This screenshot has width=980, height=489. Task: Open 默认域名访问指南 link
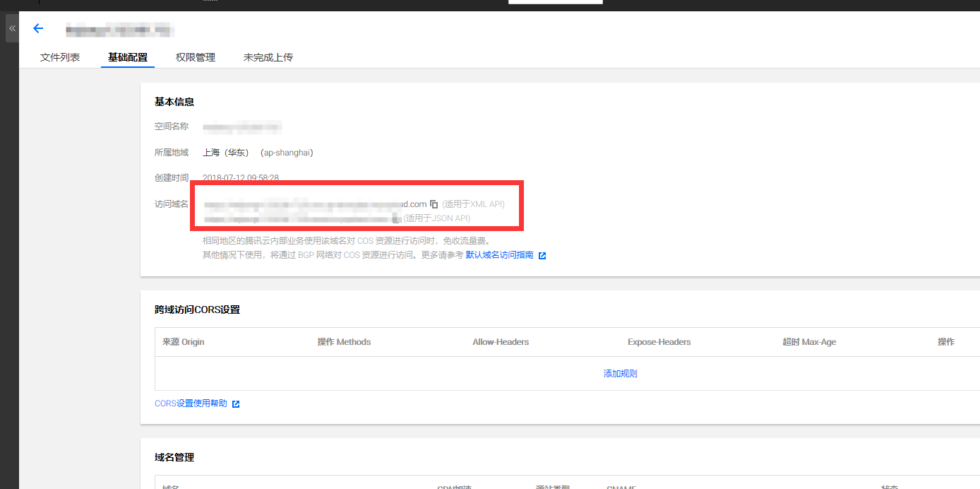pos(499,255)
